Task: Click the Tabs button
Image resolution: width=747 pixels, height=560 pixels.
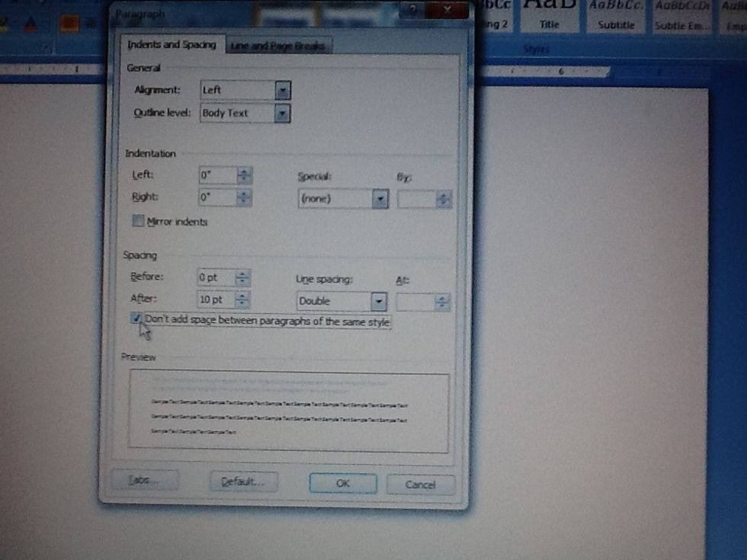Action: coord(145,480)
